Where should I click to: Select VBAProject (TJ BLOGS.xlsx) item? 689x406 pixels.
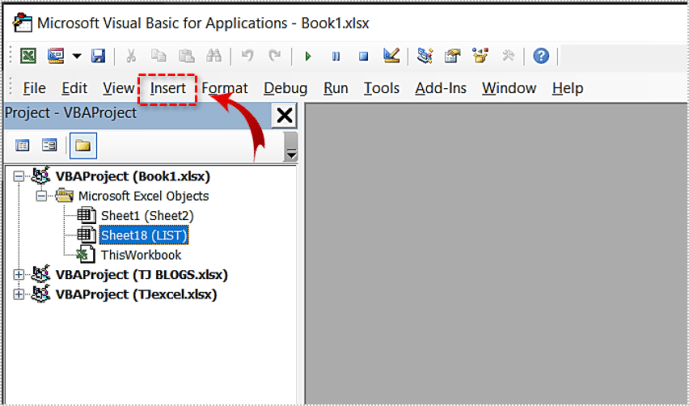pos(141,275)
